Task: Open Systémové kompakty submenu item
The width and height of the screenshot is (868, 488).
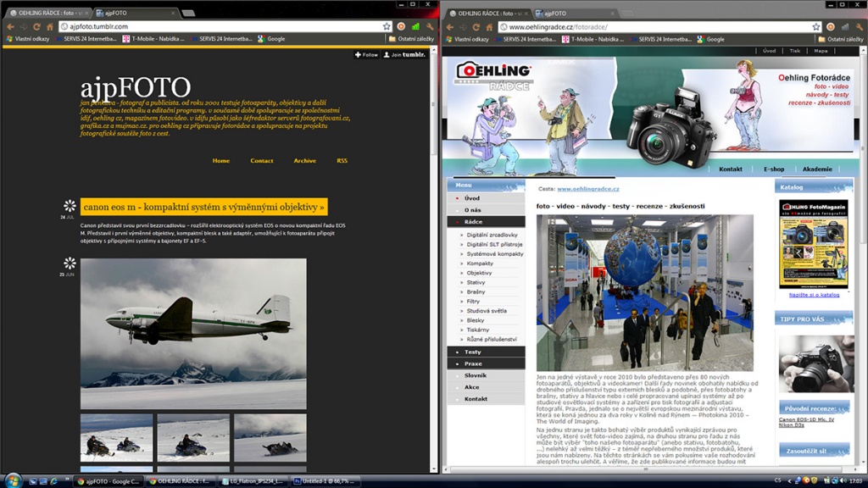Action: pyautogui.click(x=494, y=253)
